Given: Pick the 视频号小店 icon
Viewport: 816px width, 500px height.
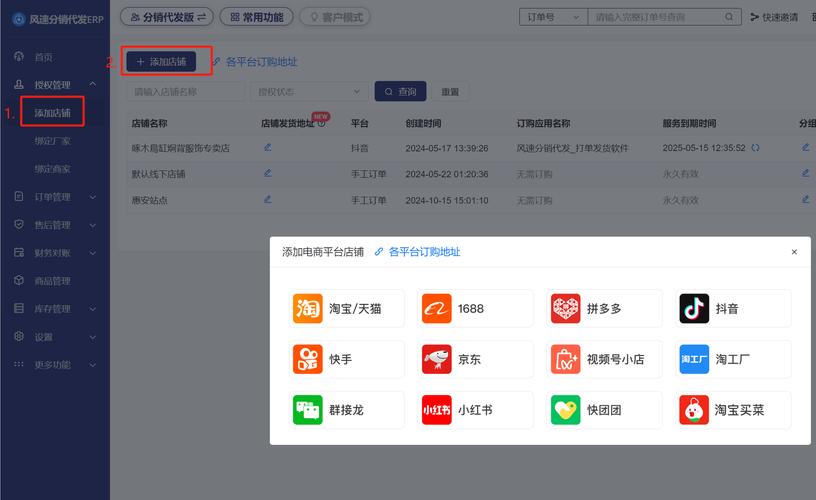Looking at the screenshot, I should (566, 359).
